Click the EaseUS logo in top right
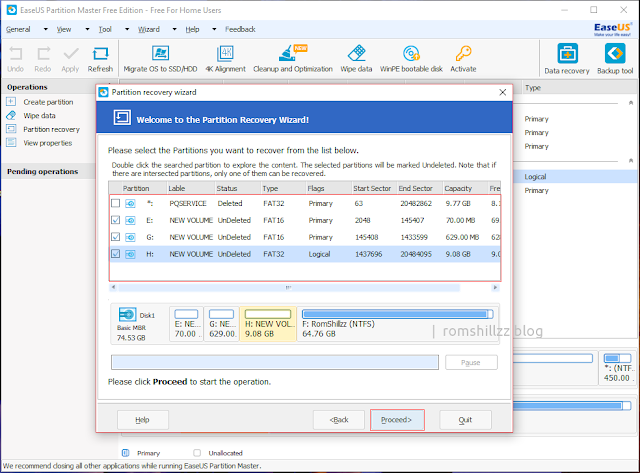Image resolution: width=640 pixels, height=473 pixels. [x=612, y=29]
